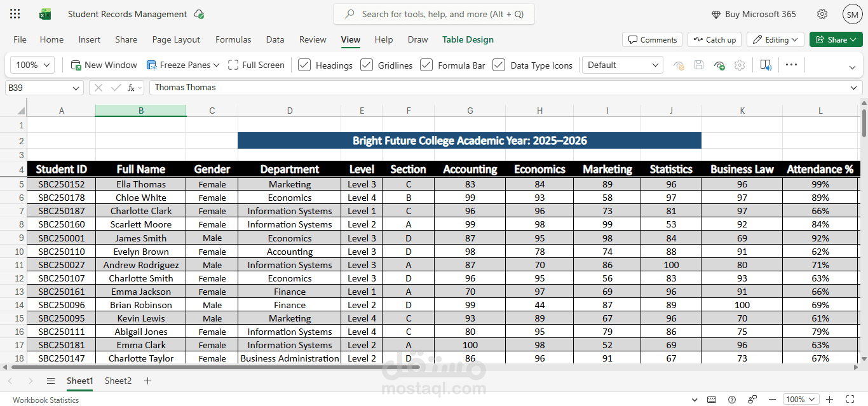Open the Default sheet view dropdown
This screenshot has width=868, height=406.
coord(623,65)
